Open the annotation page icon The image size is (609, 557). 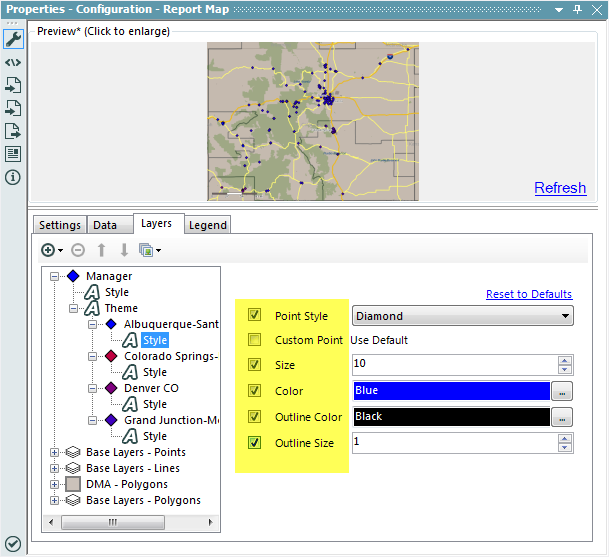pyautogui.click(x=13, y=154)
